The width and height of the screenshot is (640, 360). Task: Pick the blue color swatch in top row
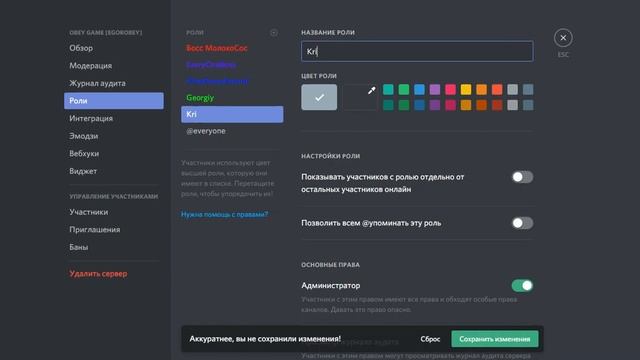click(419, 89)
